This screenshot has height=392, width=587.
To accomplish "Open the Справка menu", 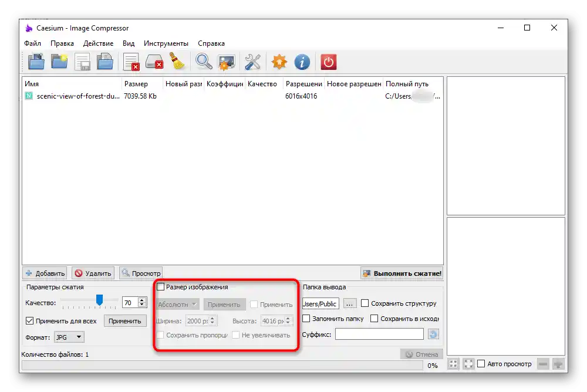I will [x=211, y=43].
